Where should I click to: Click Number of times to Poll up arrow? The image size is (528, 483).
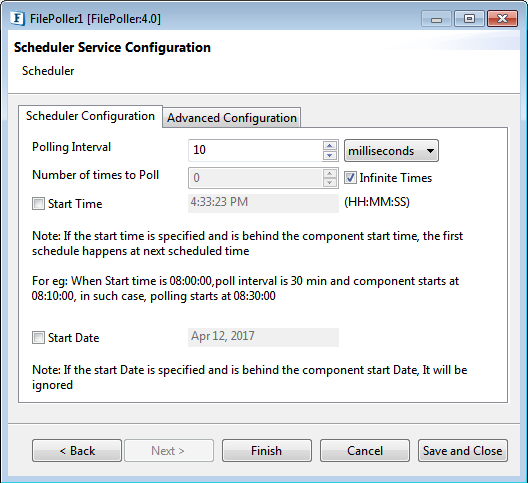(330, 173)
